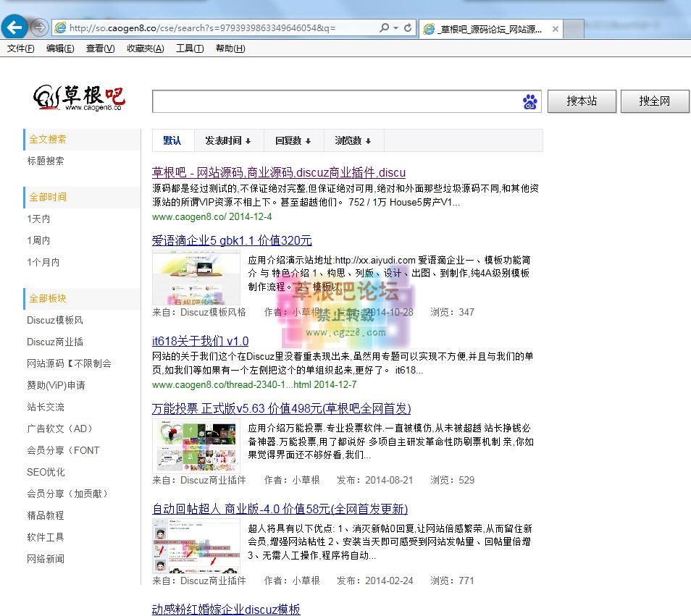Click the Baidu icon inside the search box
This screenshot has width=691, height=616.
[x=529, y=102]
